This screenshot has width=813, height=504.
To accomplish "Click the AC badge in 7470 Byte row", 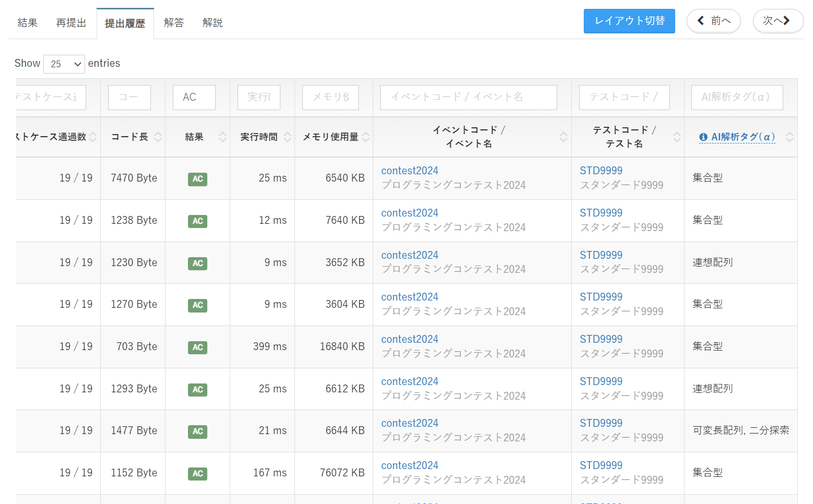I will (197, 179).
